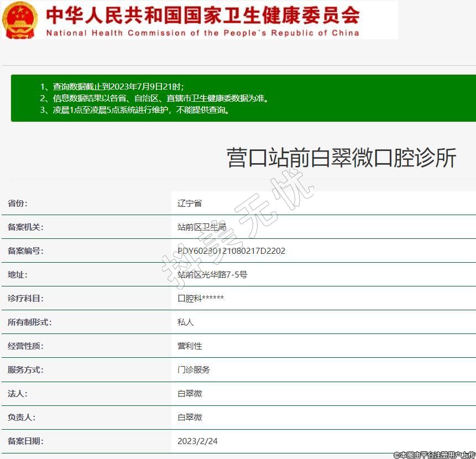Click the 营口站前白翠微口腔诊所 heading
The width and height of the screenshot is (476, 459).
click(341, 158)
